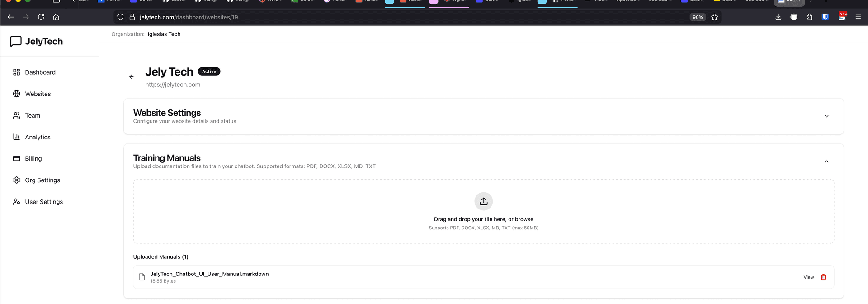This screenshot has height=304, width=868.
Task: Expand the Website Settings section
Action: point(826,116)
